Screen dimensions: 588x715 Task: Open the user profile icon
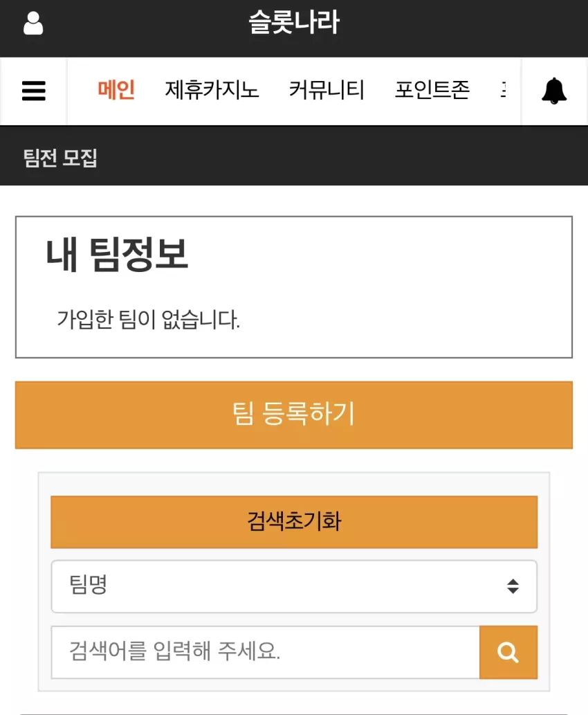click(x=33, y=24)
